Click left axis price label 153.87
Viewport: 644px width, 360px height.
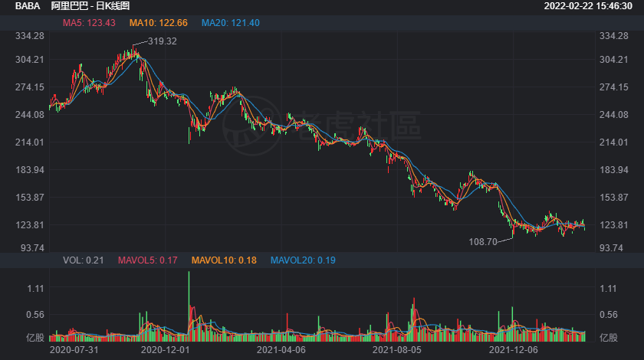point(30,198)
